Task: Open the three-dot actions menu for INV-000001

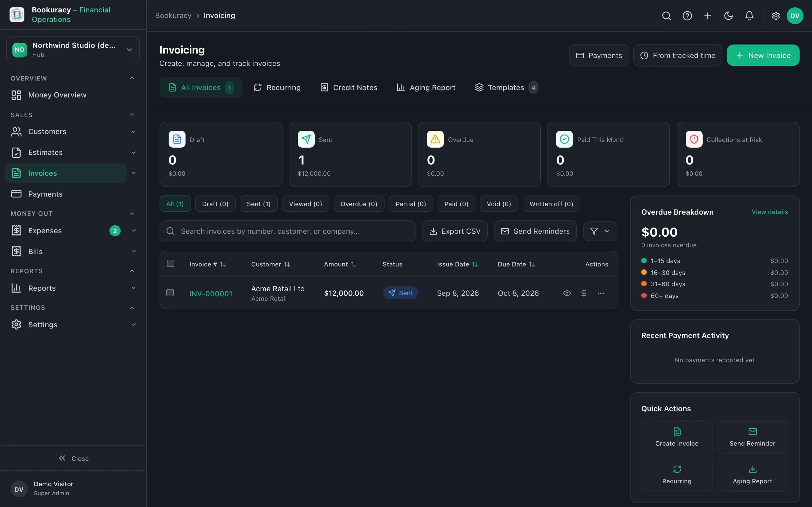Action: click(x=601, y=293)
